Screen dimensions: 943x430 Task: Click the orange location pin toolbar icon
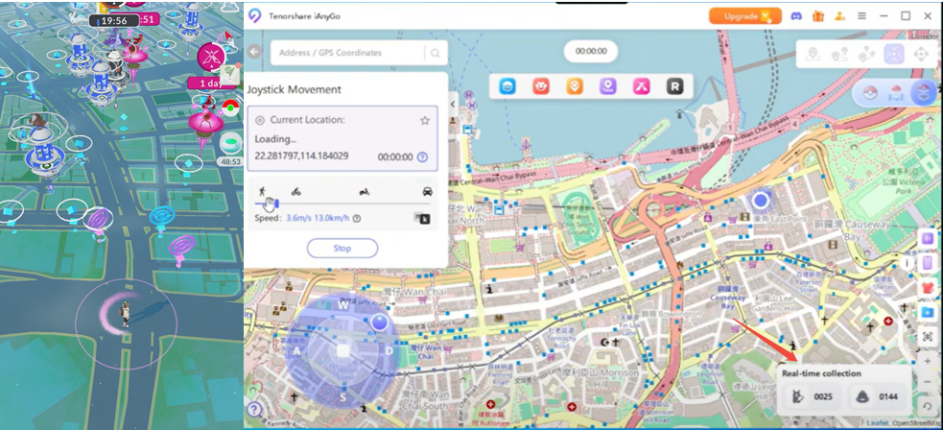575,87
